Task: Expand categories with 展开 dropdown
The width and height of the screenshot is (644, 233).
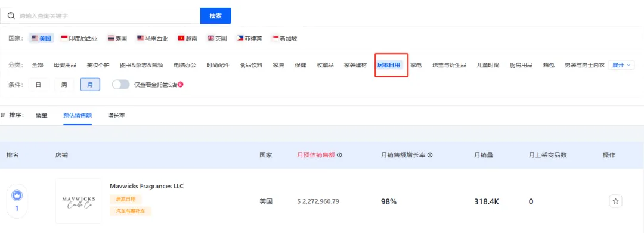Action: tap(621, 65)
